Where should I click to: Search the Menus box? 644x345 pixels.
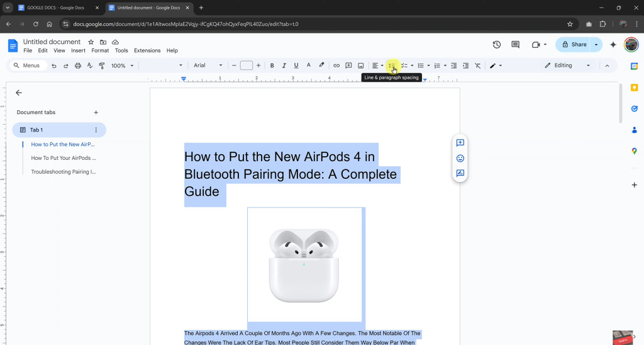28,66
